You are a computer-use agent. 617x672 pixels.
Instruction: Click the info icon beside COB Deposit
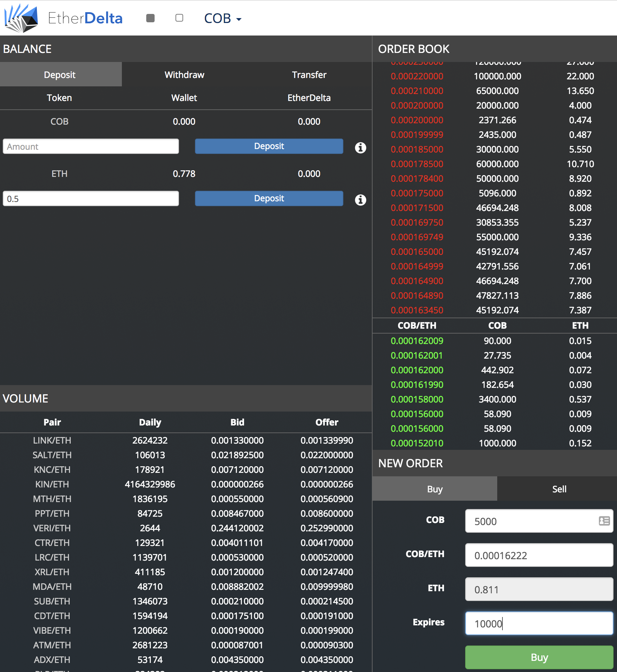tap(360, 148)
